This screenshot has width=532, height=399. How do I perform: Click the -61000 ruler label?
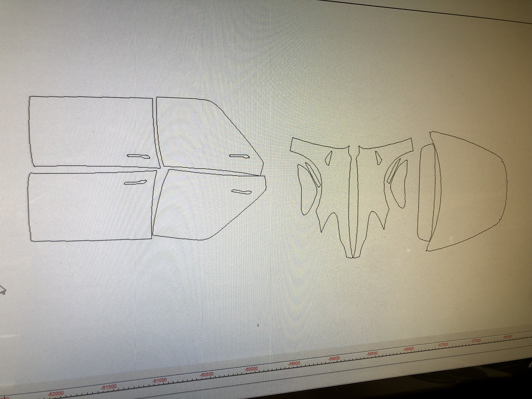coord(160,381)
